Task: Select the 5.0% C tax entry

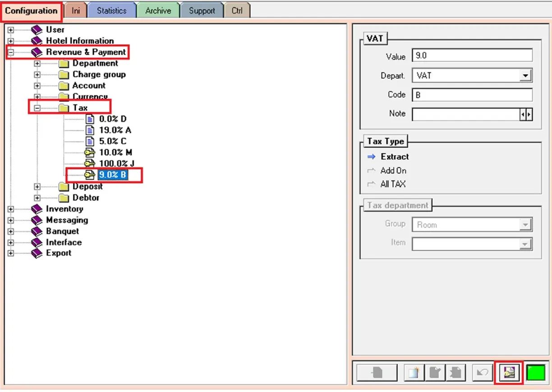Action: coord(113,141)
